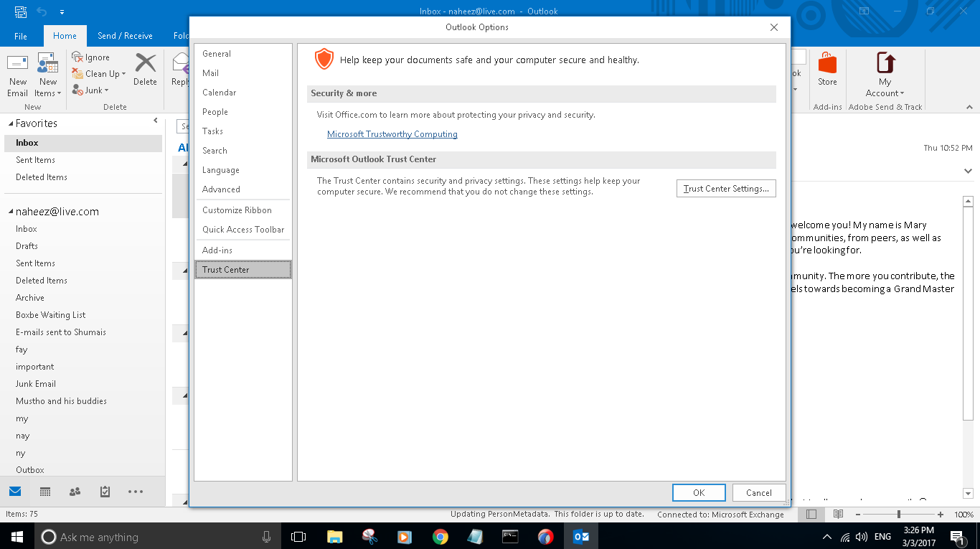Open Task View on taskbar

coord(298,537)
